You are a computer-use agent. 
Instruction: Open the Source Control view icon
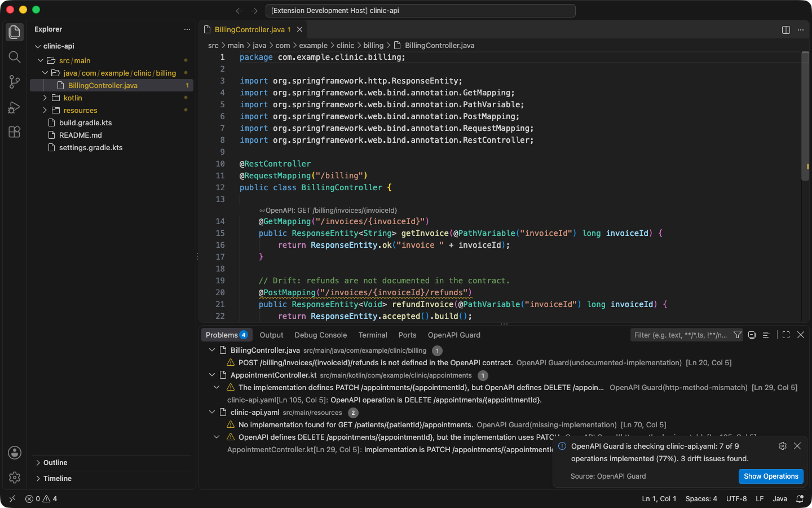click(x=15, y=82)
